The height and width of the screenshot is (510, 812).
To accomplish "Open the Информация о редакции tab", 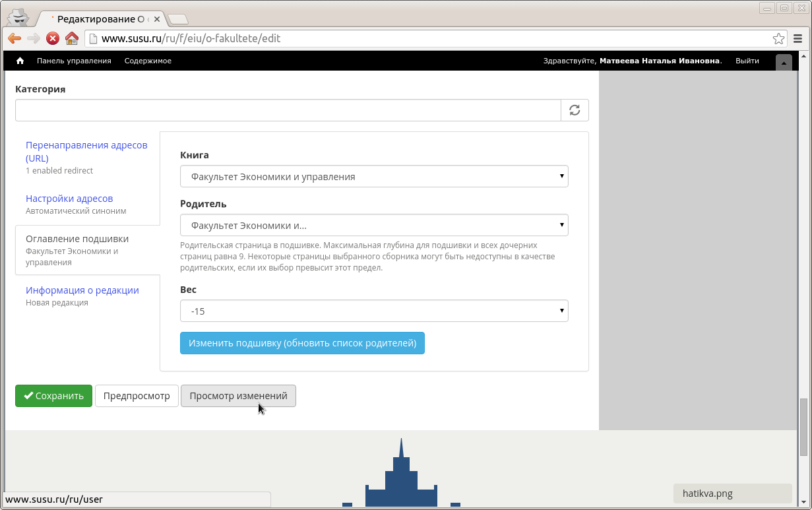I will coord(82,290).
